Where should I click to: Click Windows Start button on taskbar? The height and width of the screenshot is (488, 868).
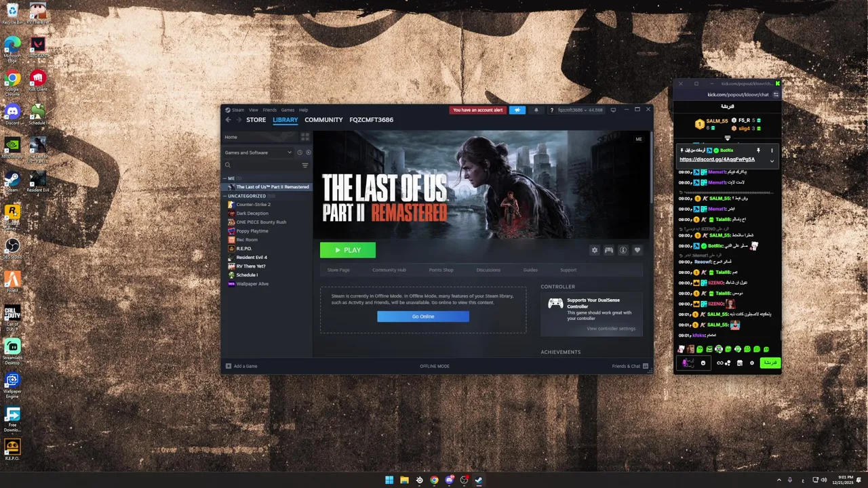(x=389, y=480)
